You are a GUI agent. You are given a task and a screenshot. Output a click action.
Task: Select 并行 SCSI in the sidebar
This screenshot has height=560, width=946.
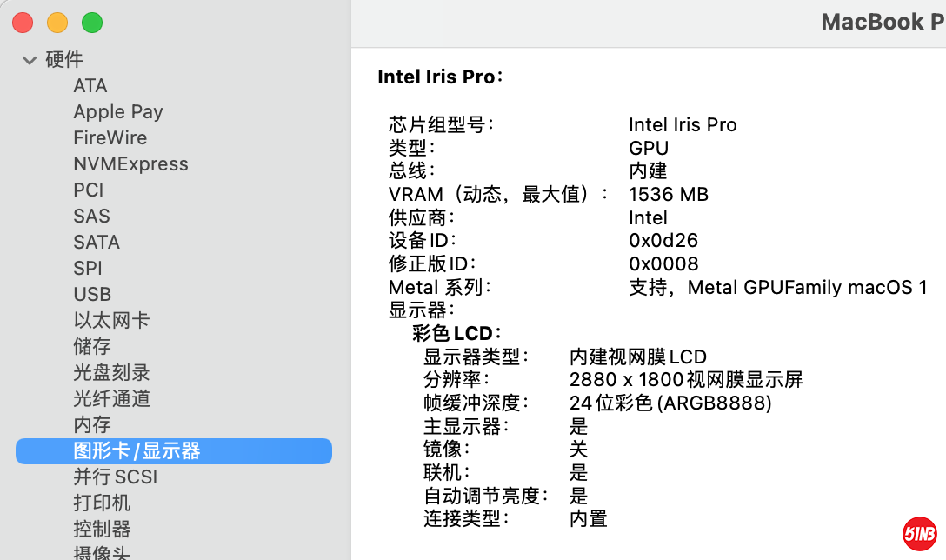click(115, 477)
